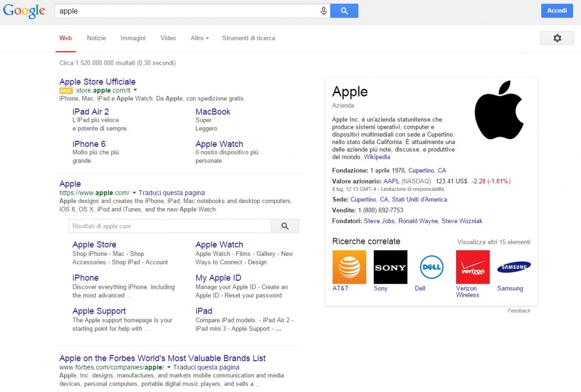Viewport: 581px width, 392px height.
Task: Click Cupertino, CA in the Sede row
Action: click(369, 199)
